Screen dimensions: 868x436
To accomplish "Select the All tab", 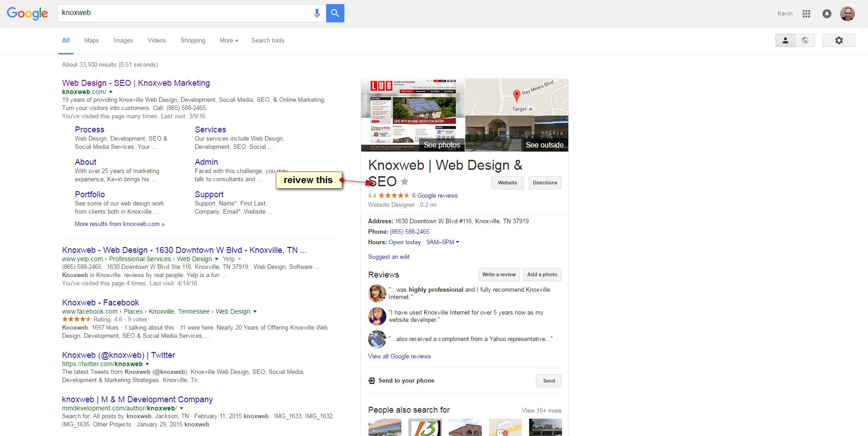I will tap(66, 41).
